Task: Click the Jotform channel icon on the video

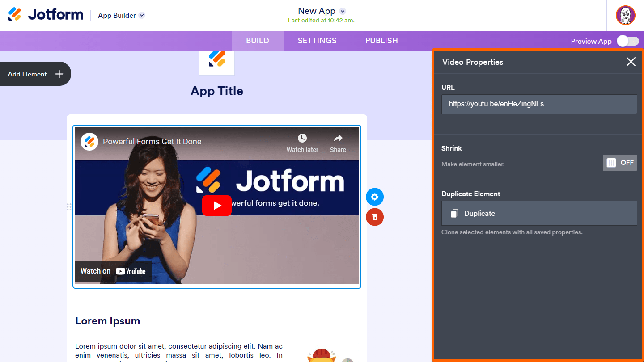Action: pyautogui.click(x=89, y=142)
